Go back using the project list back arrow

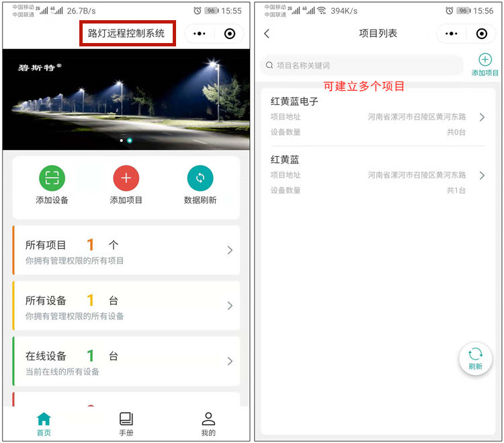coord(267,34)
